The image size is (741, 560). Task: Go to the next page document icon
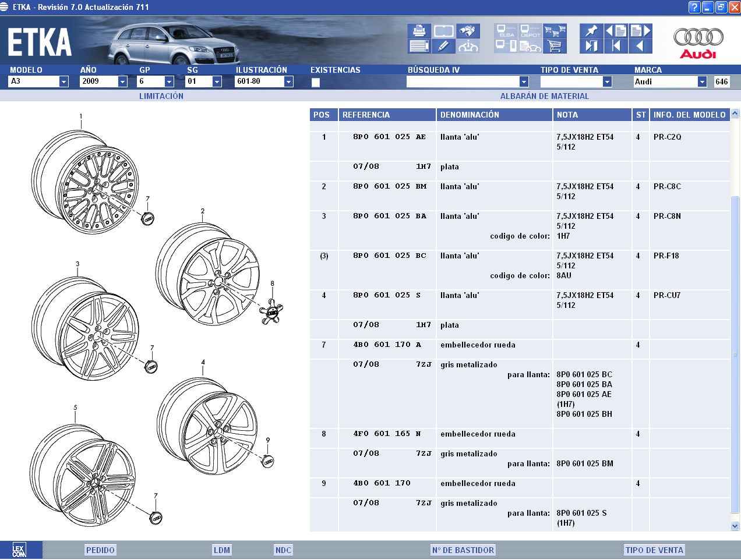[x=640, y=30]
